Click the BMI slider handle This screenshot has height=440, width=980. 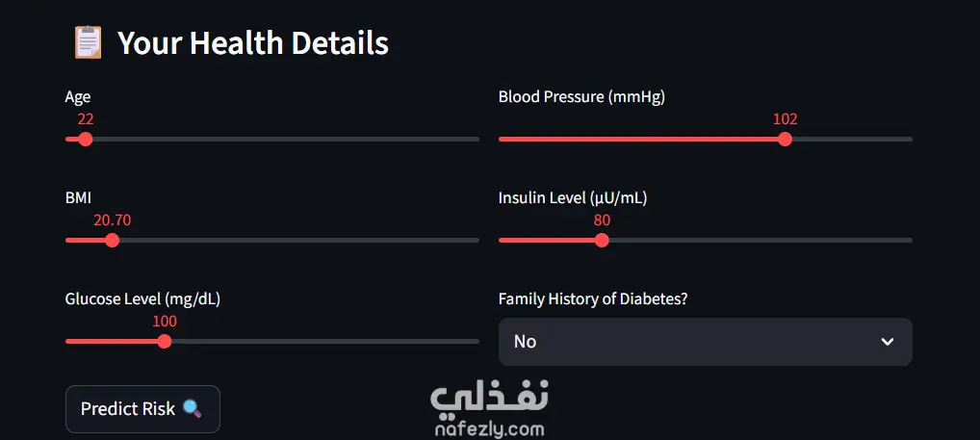click(112, 240)
